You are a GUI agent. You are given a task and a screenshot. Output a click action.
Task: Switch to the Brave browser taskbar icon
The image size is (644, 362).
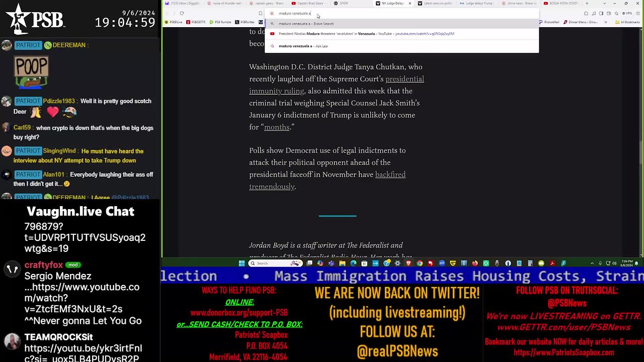pyautogui.click(x=409, y=263)
